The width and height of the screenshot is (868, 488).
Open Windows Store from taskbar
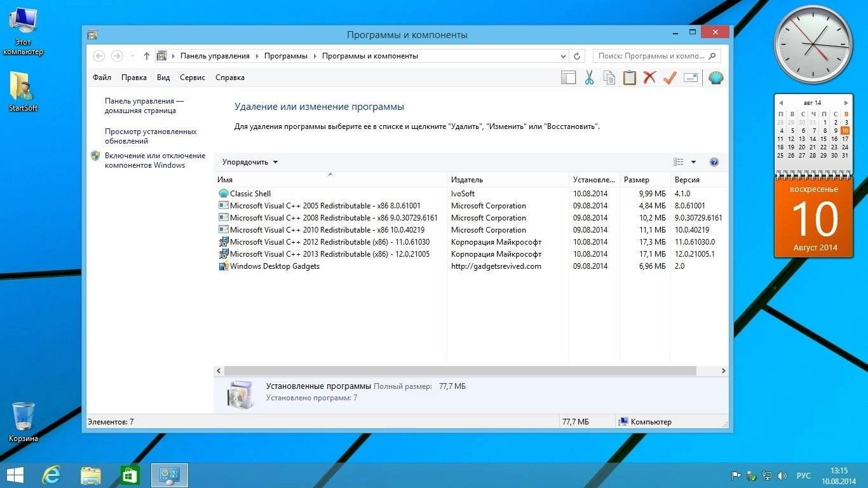coord(130,475)
